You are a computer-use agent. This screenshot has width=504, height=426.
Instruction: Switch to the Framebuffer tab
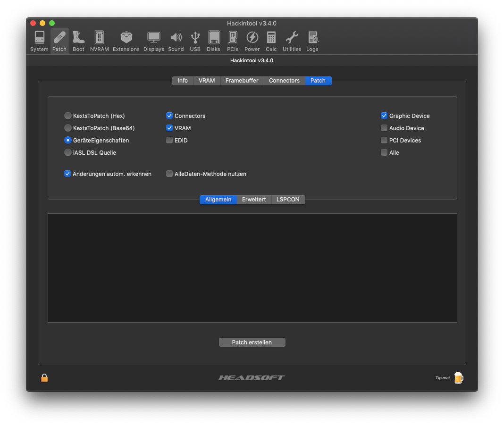click(x=242, y=81)
